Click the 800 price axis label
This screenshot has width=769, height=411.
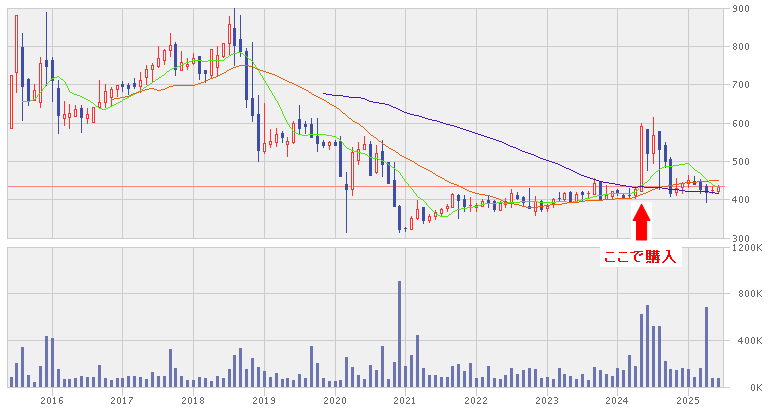[x=741, y=47]
